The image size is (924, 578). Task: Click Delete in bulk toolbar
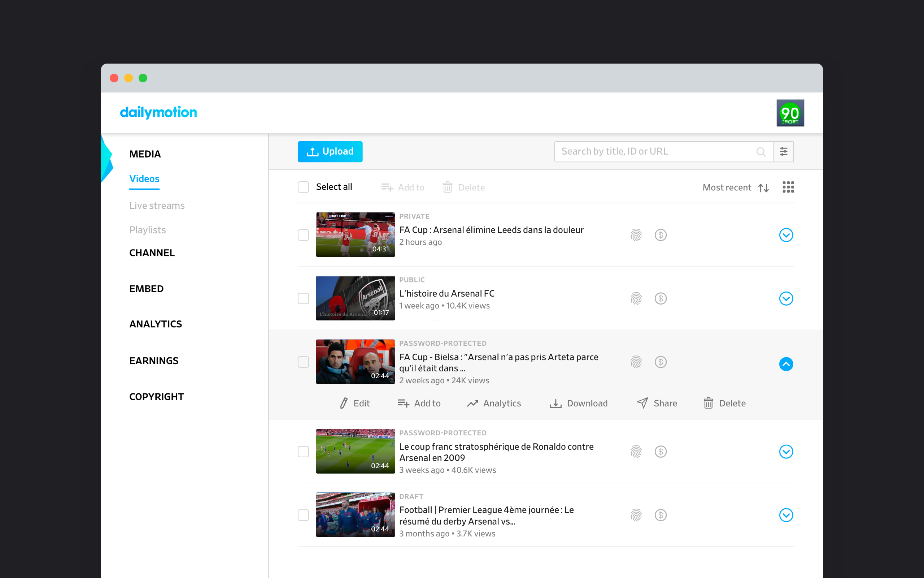(464, 187)
